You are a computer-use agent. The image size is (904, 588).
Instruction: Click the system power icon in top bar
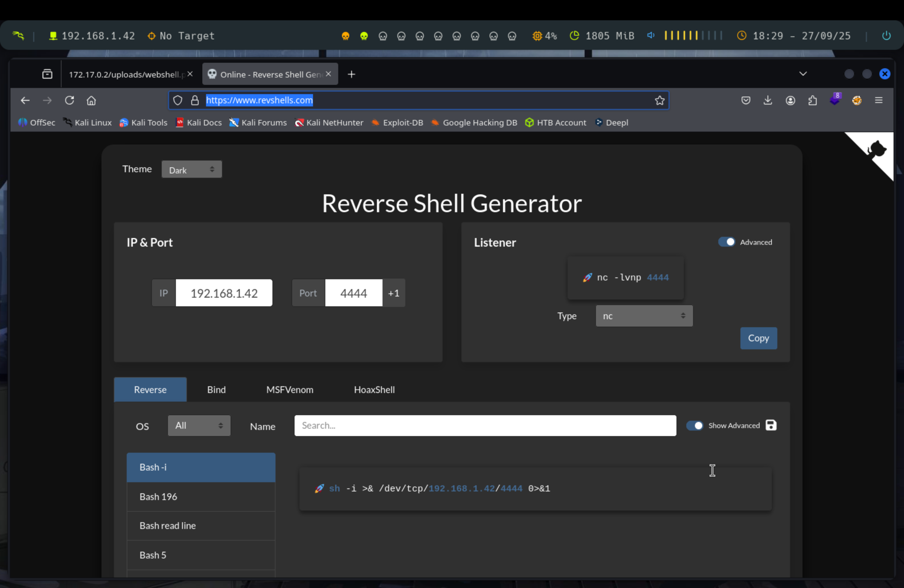(886, 36)
